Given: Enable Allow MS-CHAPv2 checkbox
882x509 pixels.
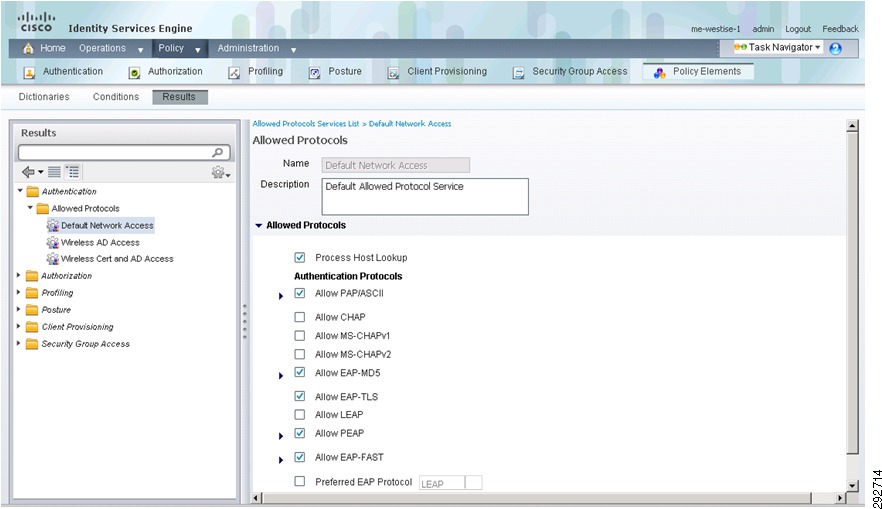Looking at the screenshot, I should [x=300, y=354].
